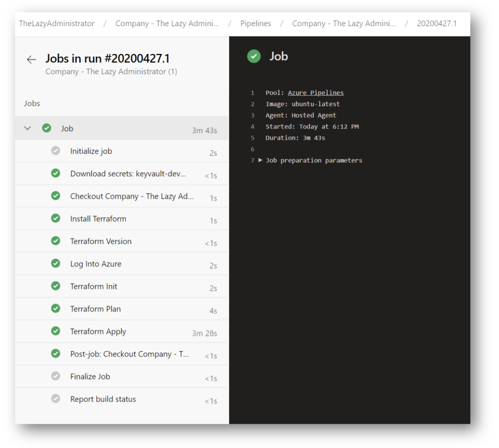Viewport: 499px width, 448px height.
Task: Select the Terraform Plan step
Action: click(122, 309)
